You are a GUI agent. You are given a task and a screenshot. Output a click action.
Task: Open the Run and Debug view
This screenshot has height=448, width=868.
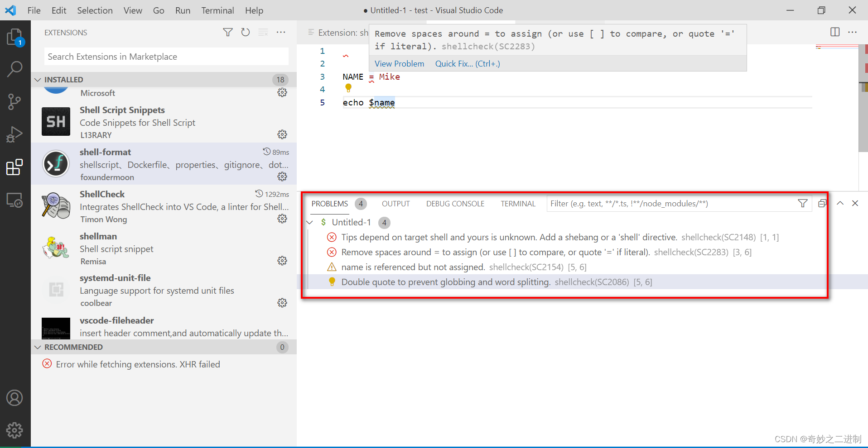(15, 134)
